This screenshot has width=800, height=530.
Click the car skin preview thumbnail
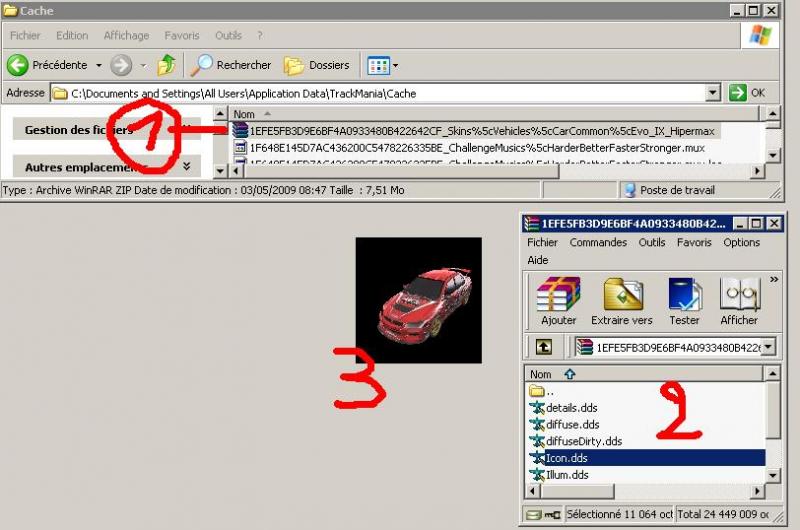pyautogui.click(x=418, y=300)
